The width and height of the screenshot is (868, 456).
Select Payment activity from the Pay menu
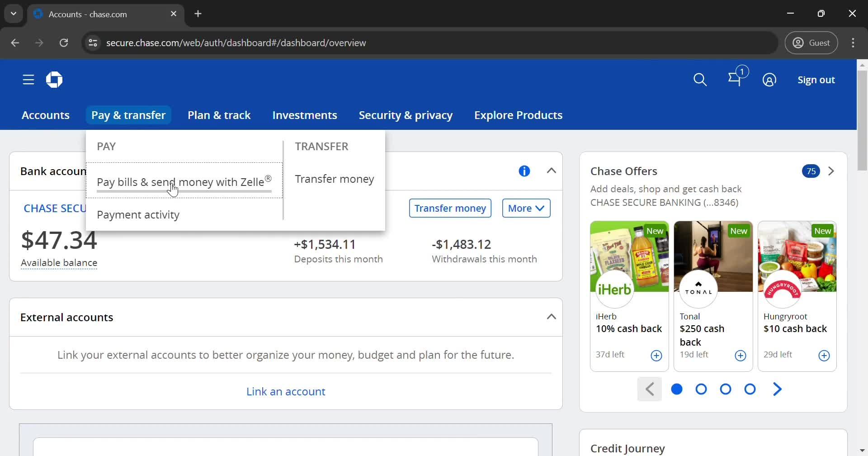[138, 215]
